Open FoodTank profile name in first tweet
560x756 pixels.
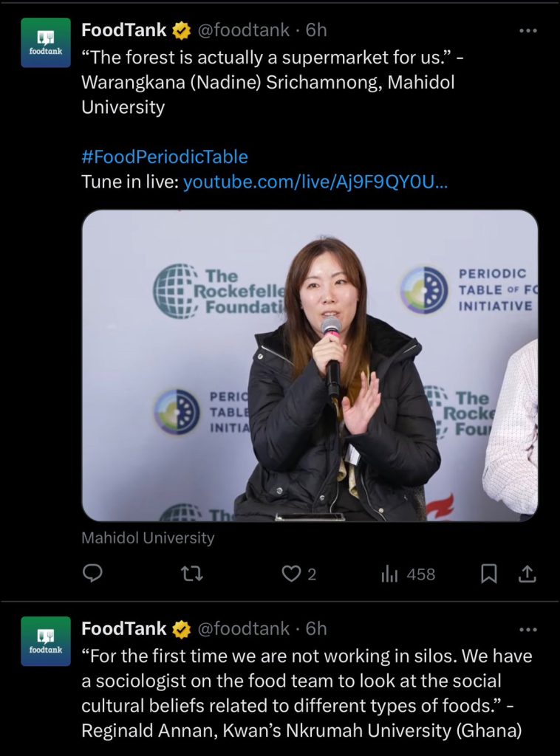click(124, 30)
